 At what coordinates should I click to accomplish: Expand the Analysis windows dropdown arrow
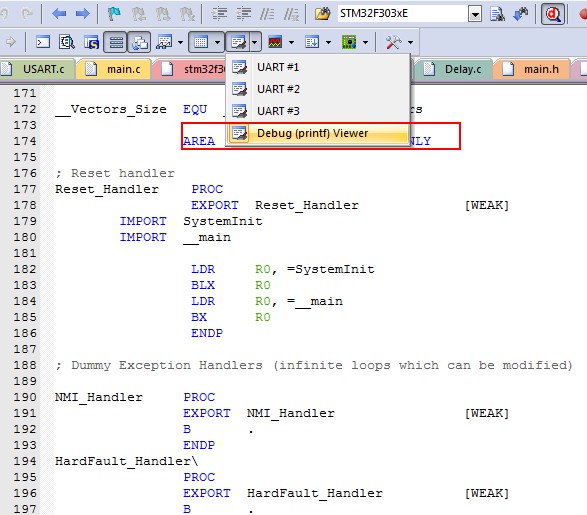(291, 42)
